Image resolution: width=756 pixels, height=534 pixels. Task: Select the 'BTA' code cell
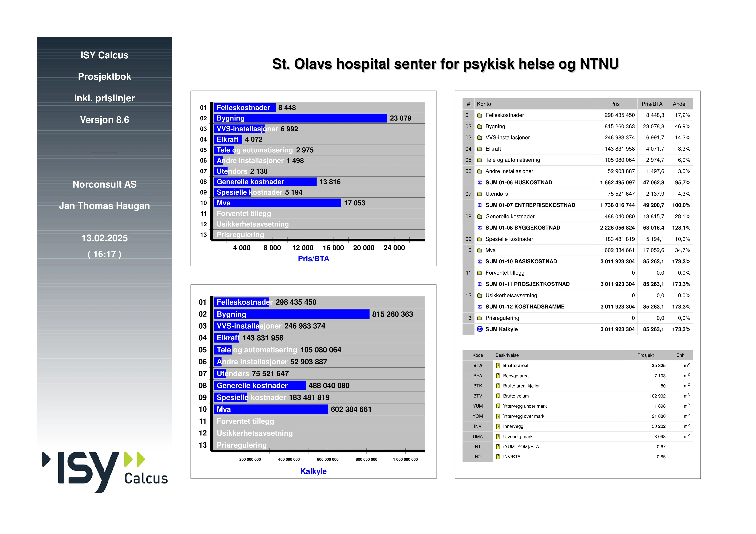(478, 365)
